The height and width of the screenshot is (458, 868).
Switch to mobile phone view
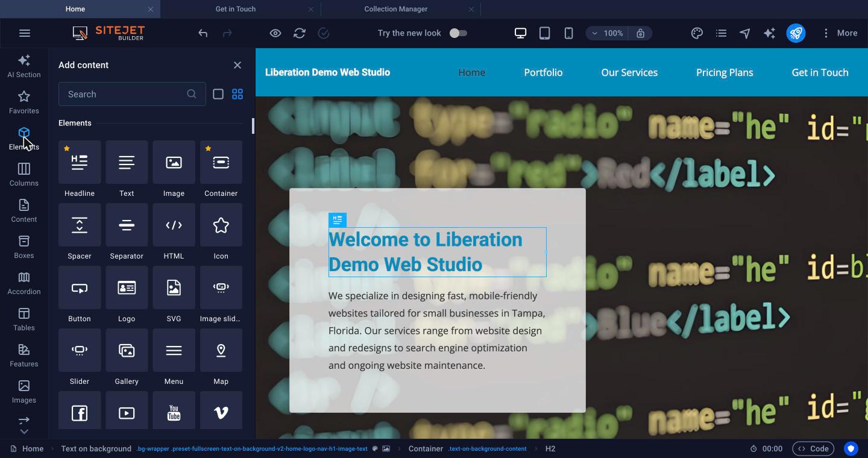pos(568,33)
